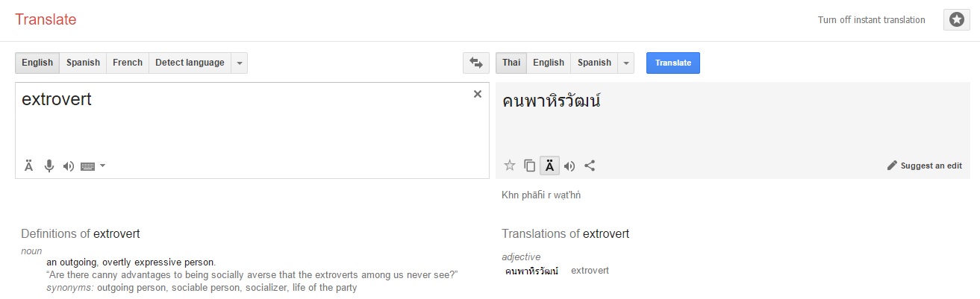Listen to the source word pronunciation

pos(69,166)
